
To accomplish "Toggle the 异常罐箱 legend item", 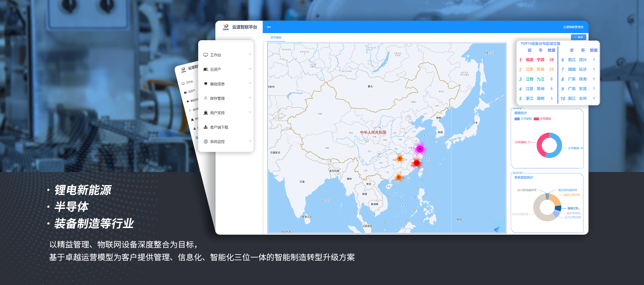I will [x=542, y=119].
